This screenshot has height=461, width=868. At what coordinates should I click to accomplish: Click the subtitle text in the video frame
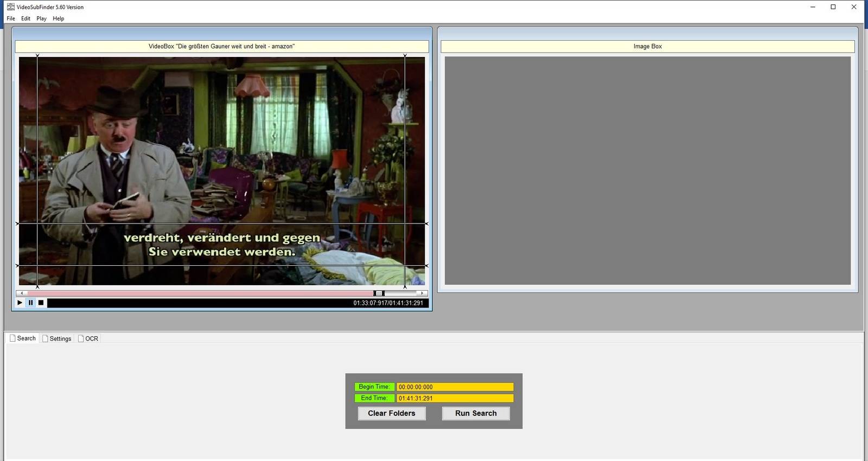tap(222, 245)
